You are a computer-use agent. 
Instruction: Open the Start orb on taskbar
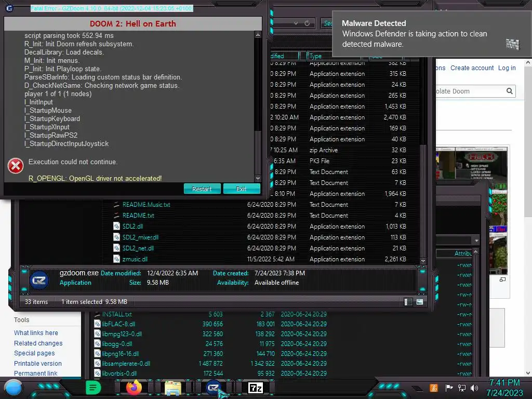(13, 388)
